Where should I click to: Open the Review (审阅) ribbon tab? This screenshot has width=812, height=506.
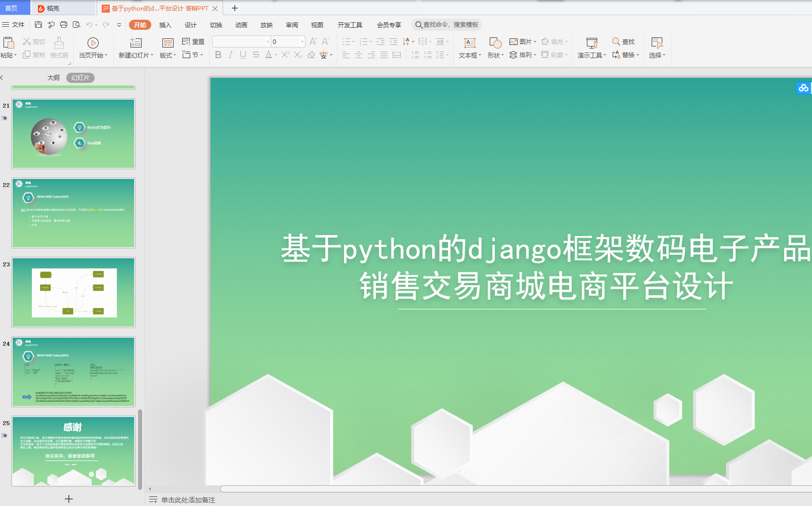click(x=292, y=25)
